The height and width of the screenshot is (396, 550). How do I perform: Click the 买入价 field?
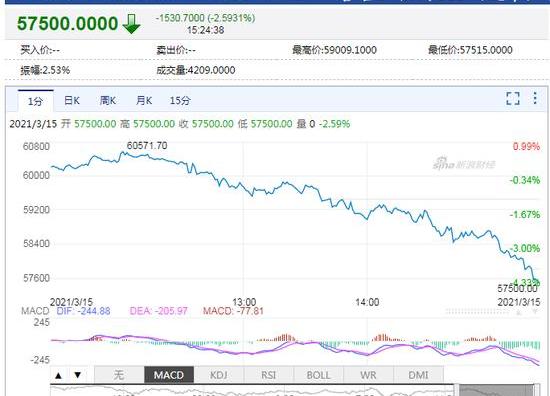tap(40, 50)
